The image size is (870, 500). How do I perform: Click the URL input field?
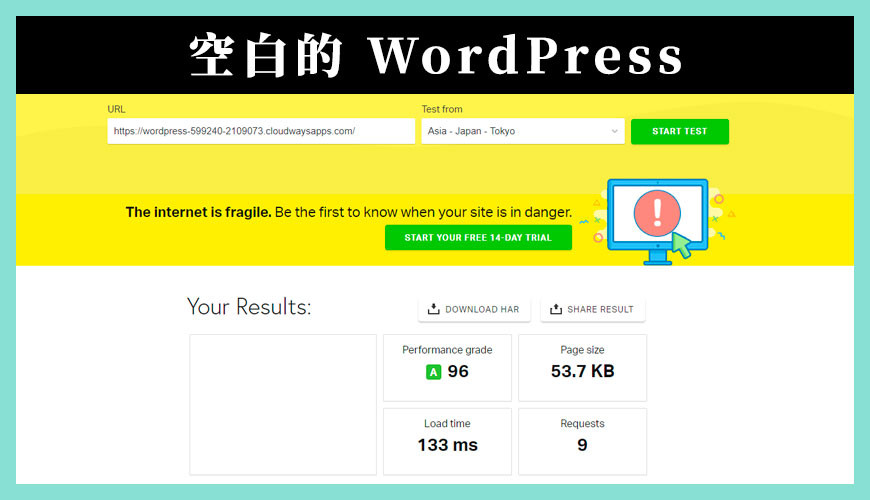coord(261,132)
